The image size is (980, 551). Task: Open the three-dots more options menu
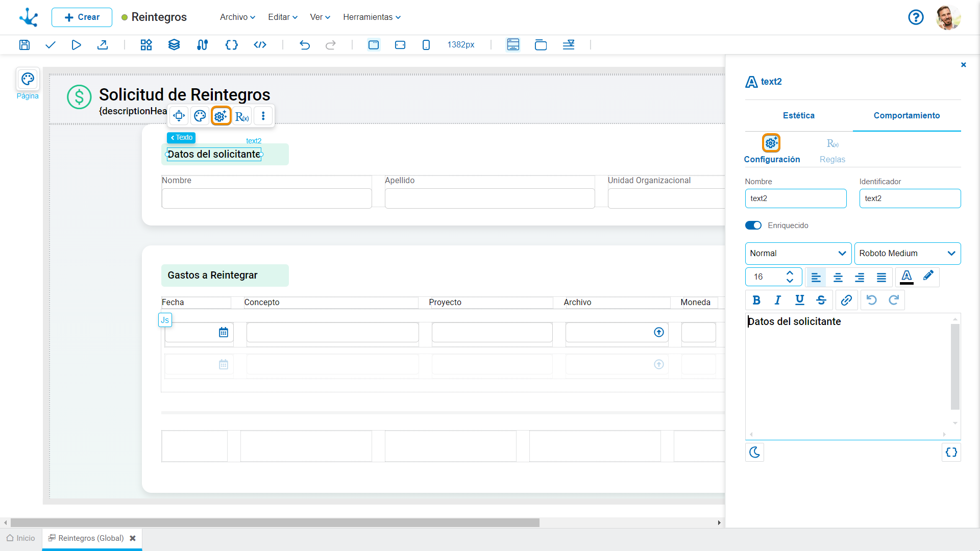(x=263, y=116)
